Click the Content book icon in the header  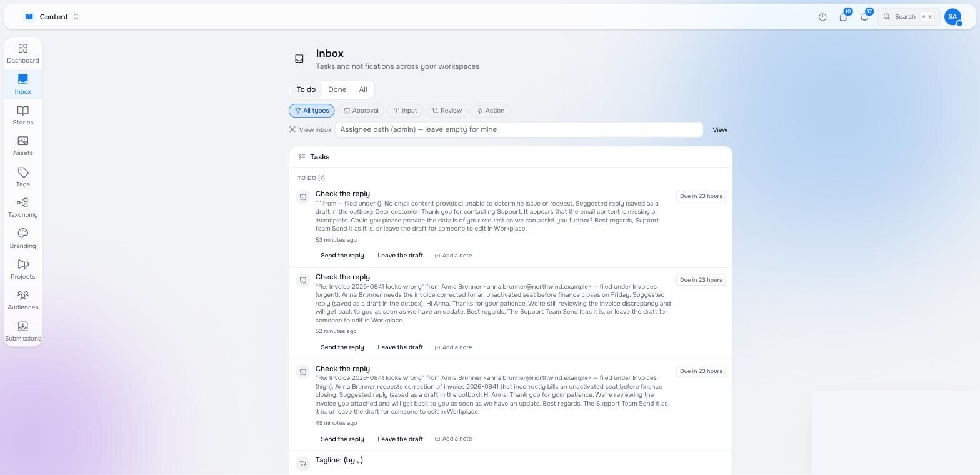29,17
